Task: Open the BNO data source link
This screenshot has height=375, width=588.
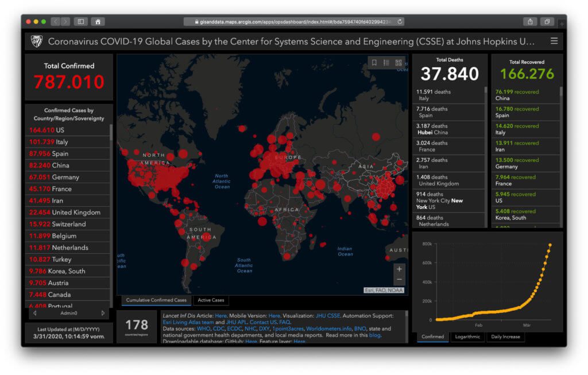Action: [360, 329]
